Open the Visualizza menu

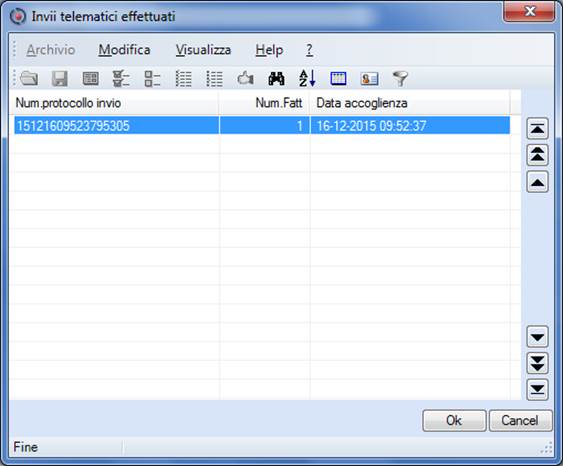pyautogui.click(x=203, y=50)
